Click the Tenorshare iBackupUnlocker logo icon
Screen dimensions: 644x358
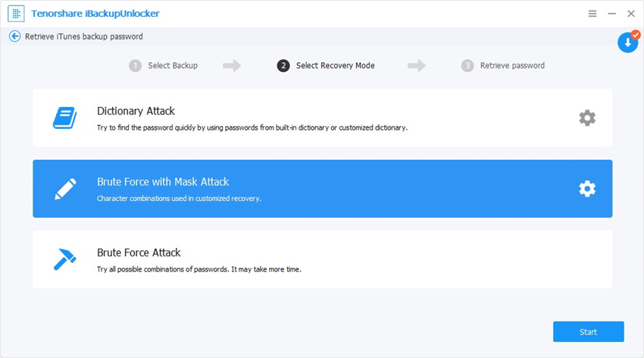coord(16,14)
